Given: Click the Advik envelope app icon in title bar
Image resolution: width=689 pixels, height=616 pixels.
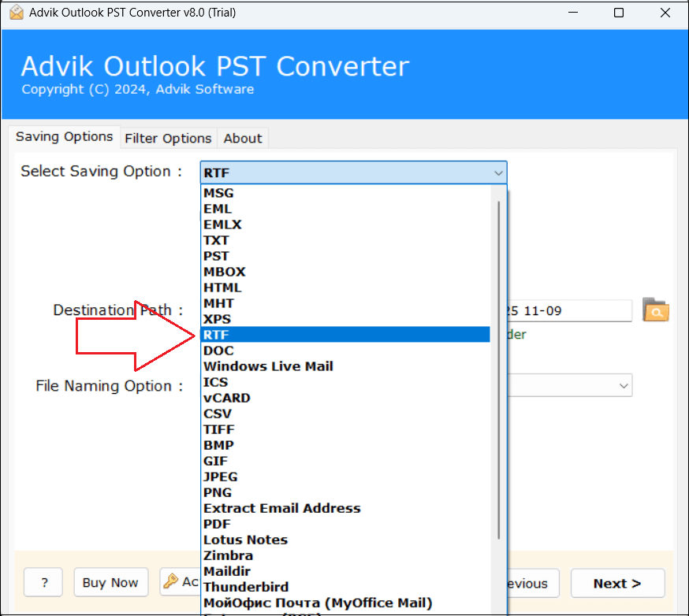Looking at the screenshot, I should click(x=17, y=13).
